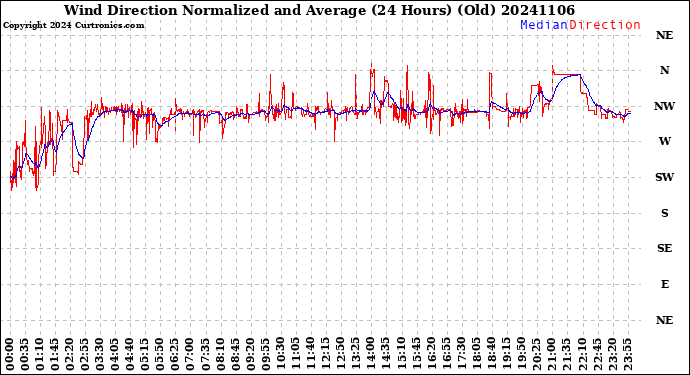This screenshot has width=690, height=375.
Task: Click the '00:35' time label
Action: click(x=25, y=354)
